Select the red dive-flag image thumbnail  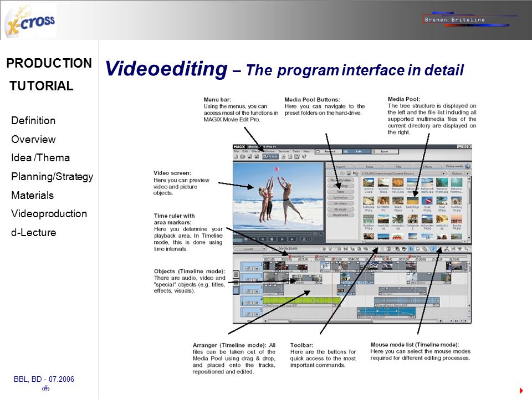click(x=427, y=200)
